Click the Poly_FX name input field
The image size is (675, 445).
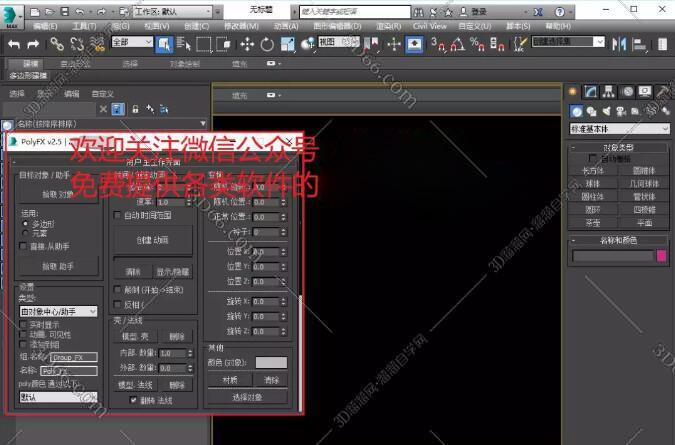pos(68,371)
